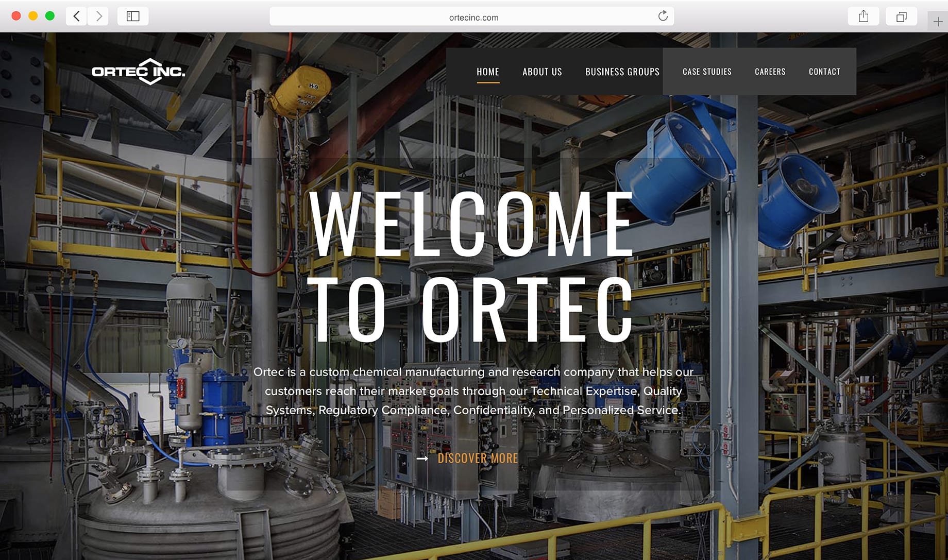The height and width of the screenshot is (560, 948).
Task: Open the Case Studies section
Action: (707, 72)
